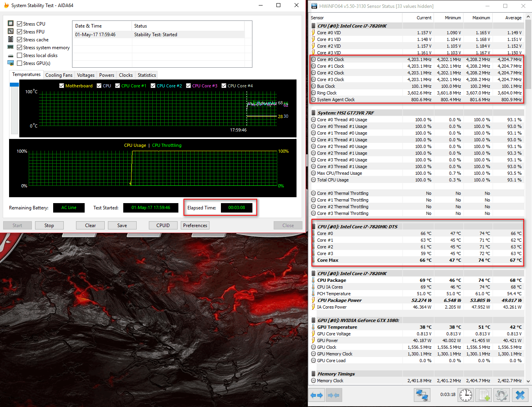Enable the Stress GPU(s) checkbox
The width and height of the screenshot is (532, 407).
(x=20, y=63)
